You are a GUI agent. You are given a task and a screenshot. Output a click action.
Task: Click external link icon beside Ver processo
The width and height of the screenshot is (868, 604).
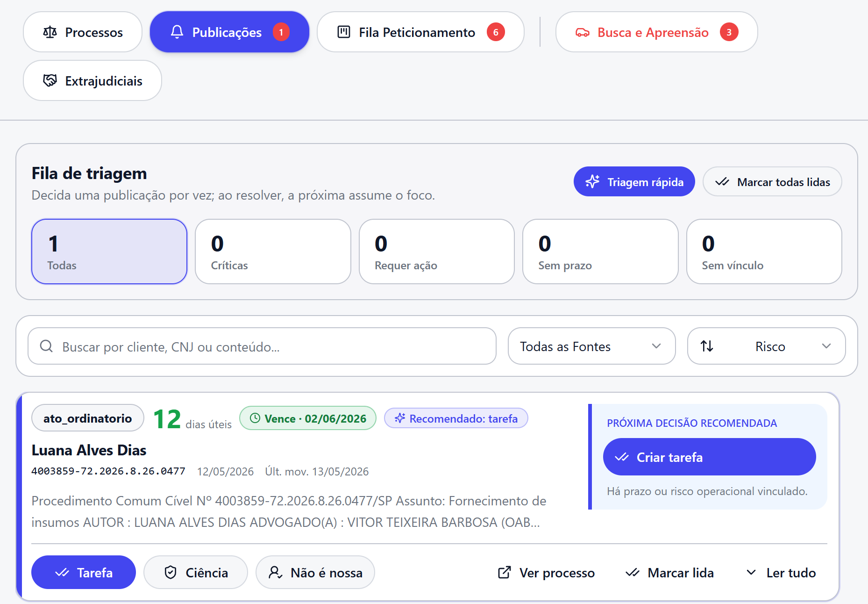505,572
